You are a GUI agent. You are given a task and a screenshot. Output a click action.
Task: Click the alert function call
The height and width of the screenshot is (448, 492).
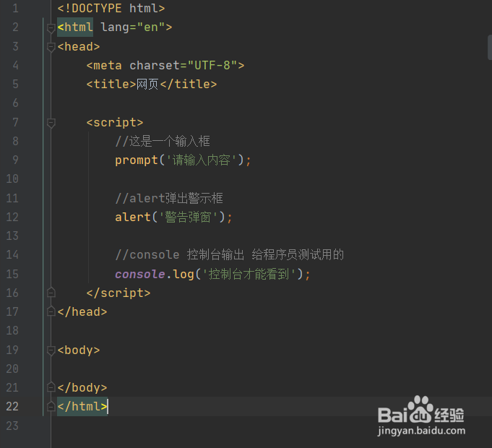pyautogui.click(x=133, y=217)
